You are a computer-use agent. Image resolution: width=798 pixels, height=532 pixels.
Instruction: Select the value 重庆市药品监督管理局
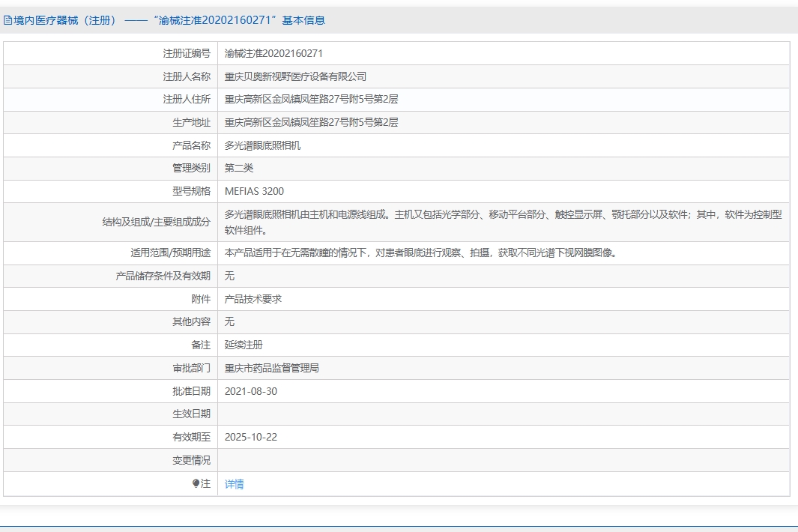(272, 368)
